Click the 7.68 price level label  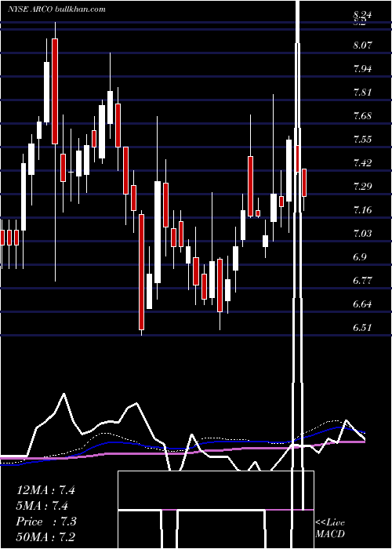coord(362,115)
